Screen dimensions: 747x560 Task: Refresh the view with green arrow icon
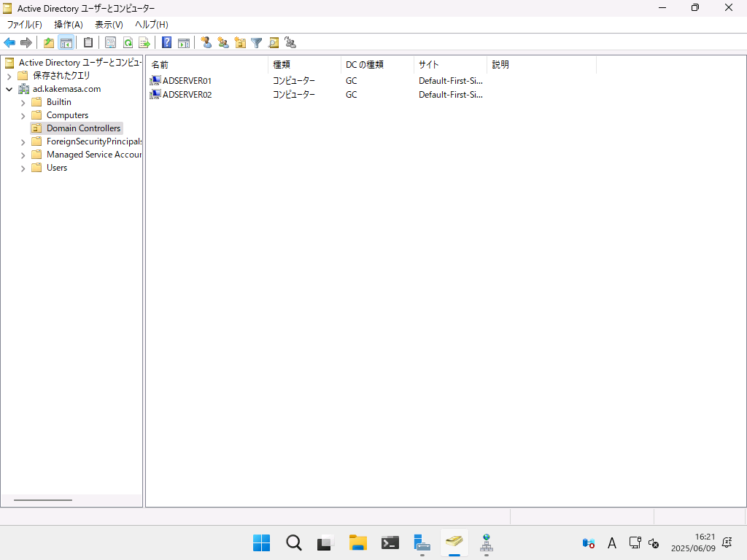[128, 43]
